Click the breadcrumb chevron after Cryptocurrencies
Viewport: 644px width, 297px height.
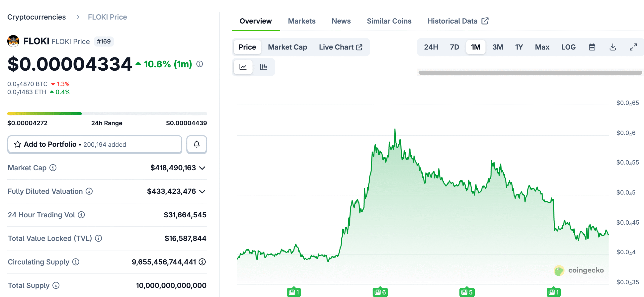(78, 17)
